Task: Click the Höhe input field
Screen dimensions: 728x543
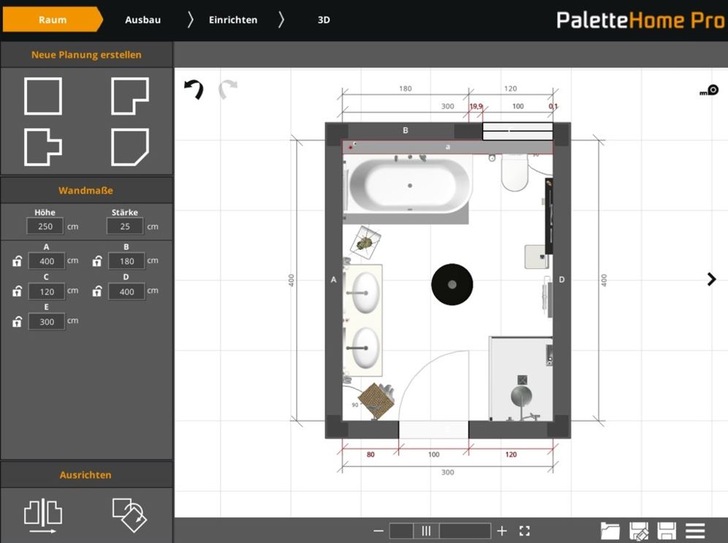Action: (46, 227)
